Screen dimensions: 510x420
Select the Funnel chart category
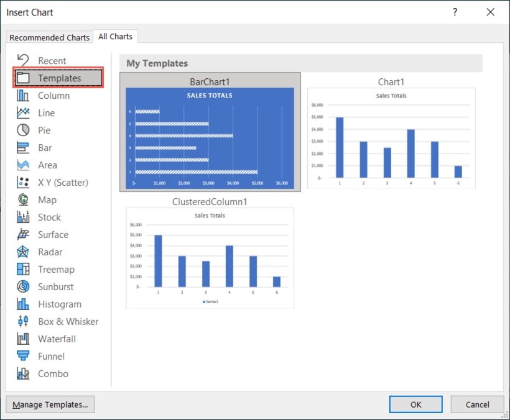click(x=55, y=356)
